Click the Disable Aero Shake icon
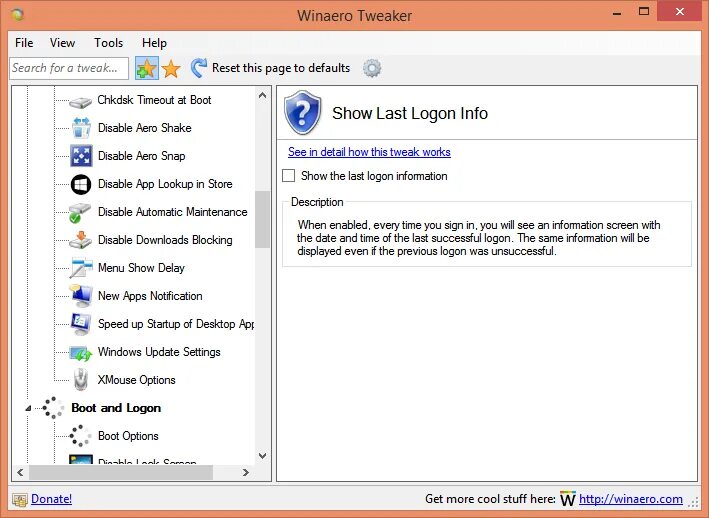 point(81,128)
